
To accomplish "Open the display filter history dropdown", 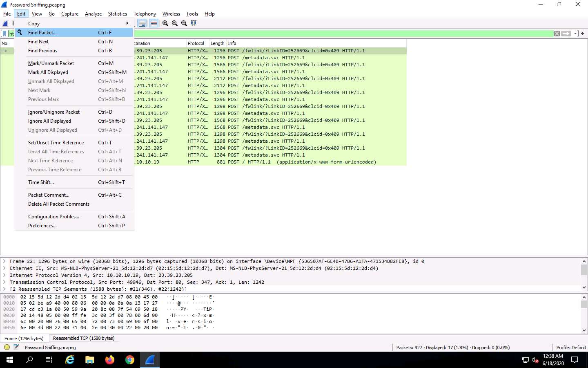I will pyautogui.click(x=575, y=34).
